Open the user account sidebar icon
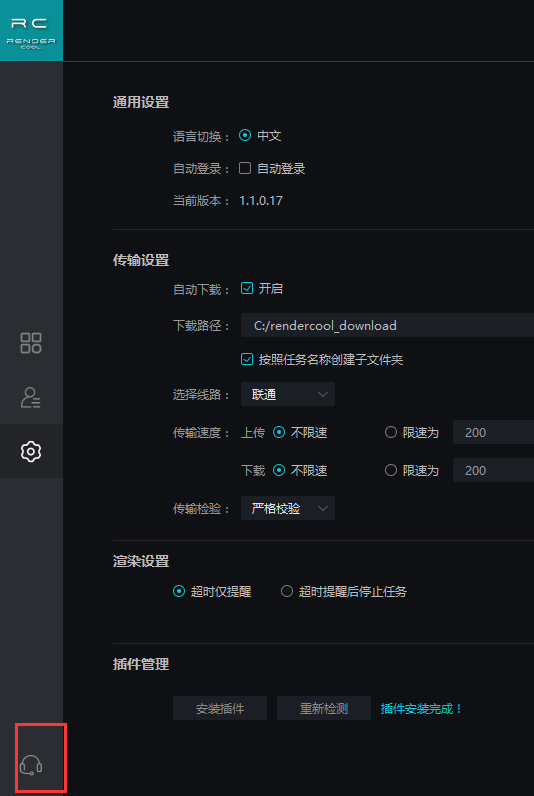The width and height of the screenshot is (534, 796). click(31, 397)
